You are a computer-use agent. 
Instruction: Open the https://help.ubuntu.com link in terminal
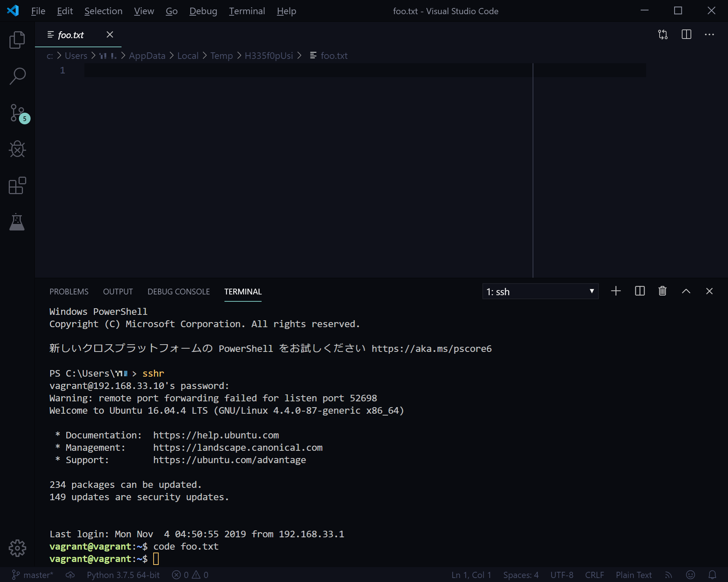216,435
